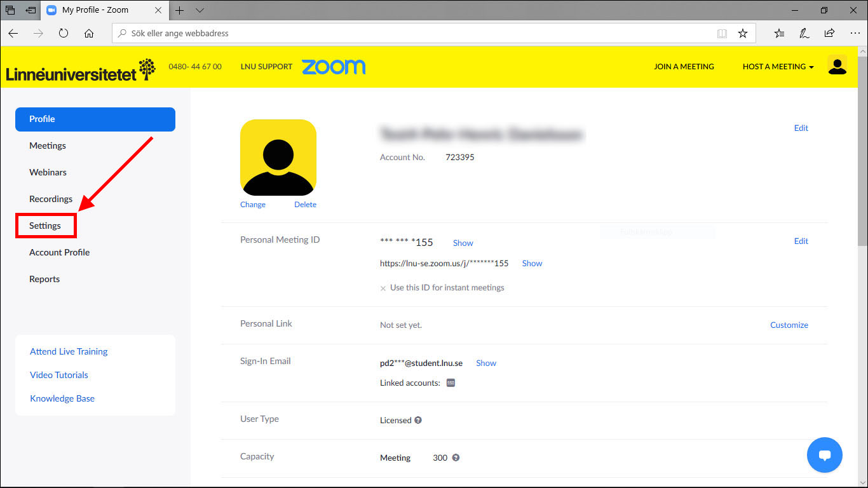Click linked accounts SSO icon
868x488 pixels.
[451, 383]
